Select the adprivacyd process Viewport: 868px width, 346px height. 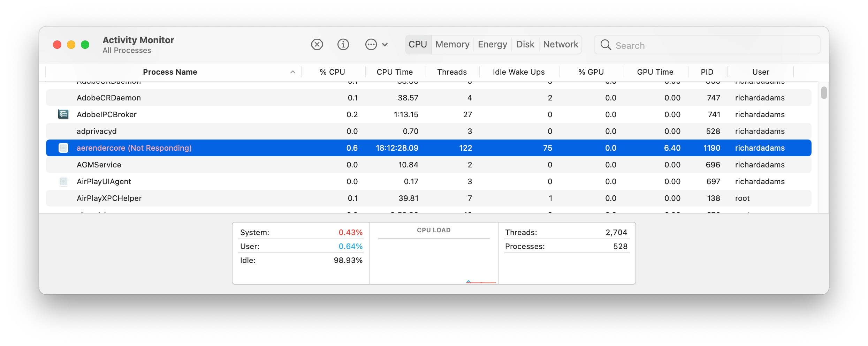[429, 131]
